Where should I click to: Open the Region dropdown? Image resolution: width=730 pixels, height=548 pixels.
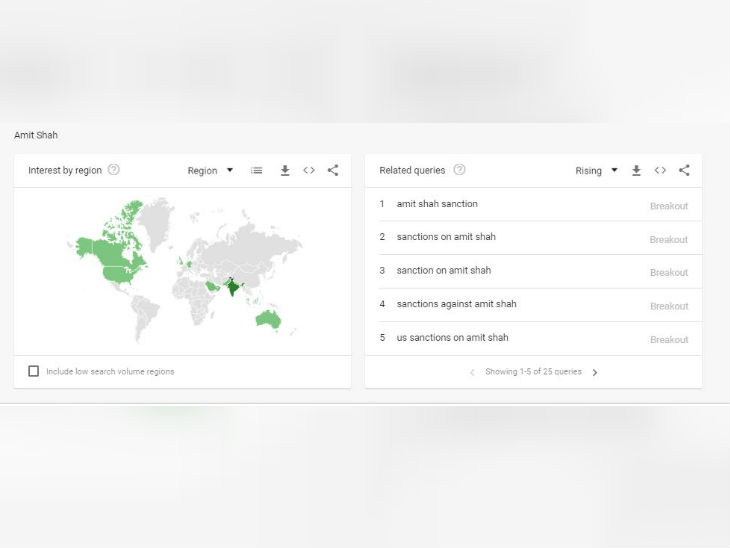[210, 171]
